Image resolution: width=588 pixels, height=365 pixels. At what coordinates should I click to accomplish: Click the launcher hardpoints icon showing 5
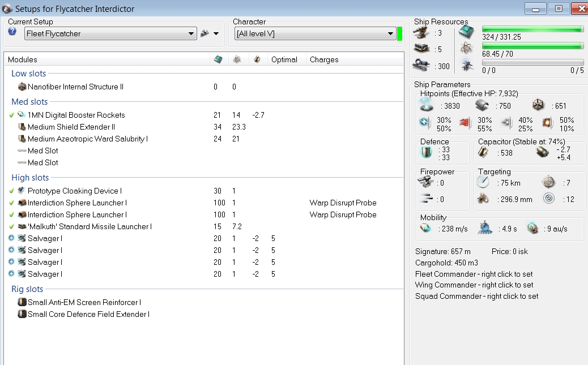421,49
